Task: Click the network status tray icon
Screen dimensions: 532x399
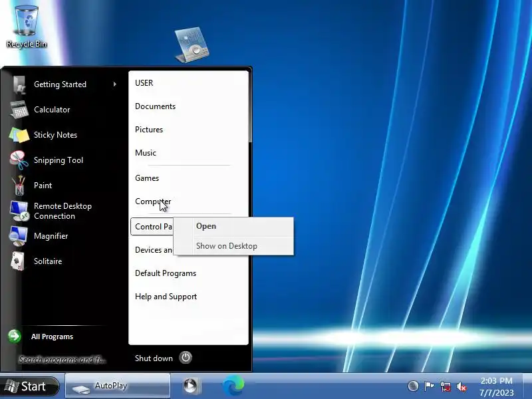Action: point(445,386)
